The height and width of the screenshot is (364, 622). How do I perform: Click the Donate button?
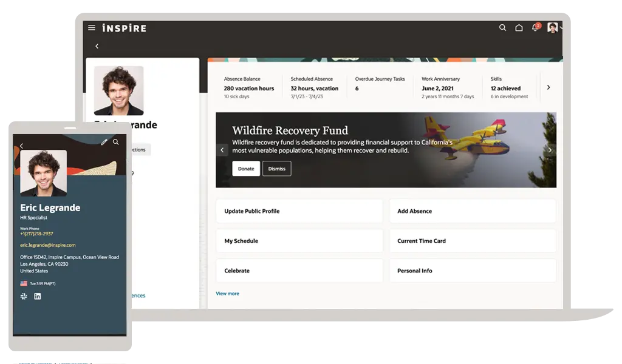pos(246,169)
